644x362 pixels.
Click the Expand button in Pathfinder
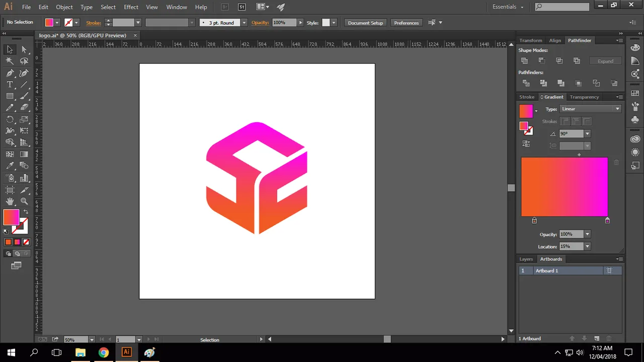coord(605,61)
